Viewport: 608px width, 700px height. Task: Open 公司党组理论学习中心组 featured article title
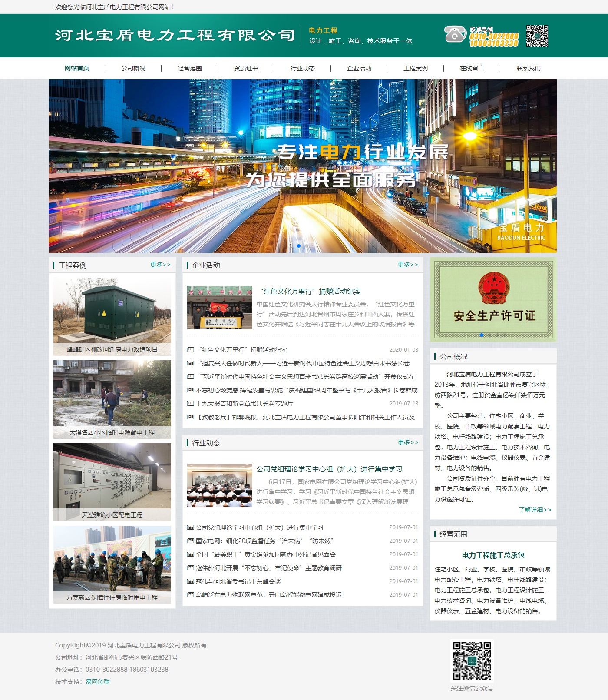pyautogui.click(x=329, y=469)
